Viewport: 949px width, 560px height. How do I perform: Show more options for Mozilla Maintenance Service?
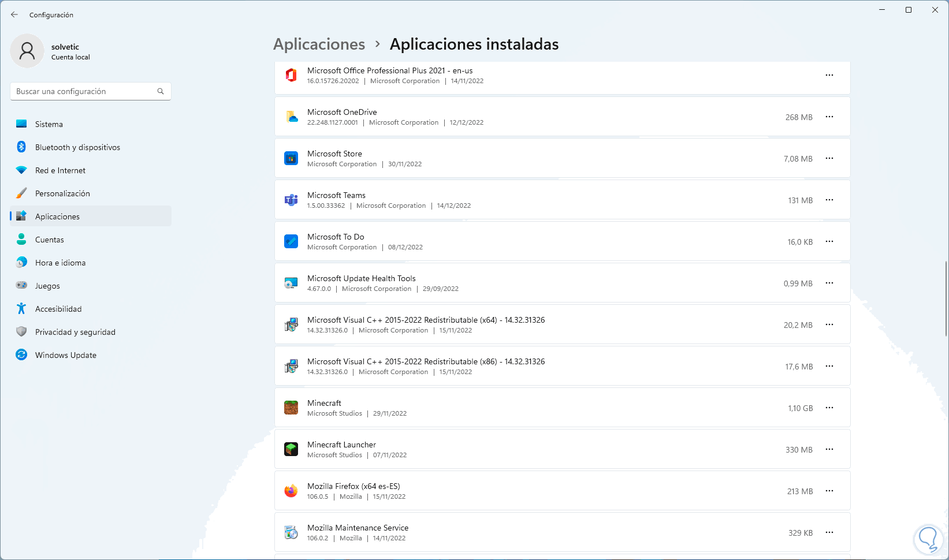click(829, 532)
